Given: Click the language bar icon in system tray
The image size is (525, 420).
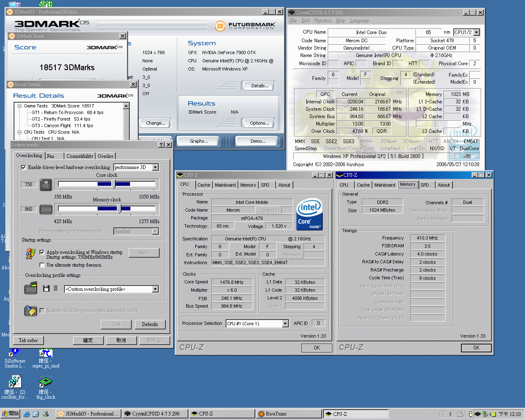Looking at the screenshot, I should (x=443, y=414).
